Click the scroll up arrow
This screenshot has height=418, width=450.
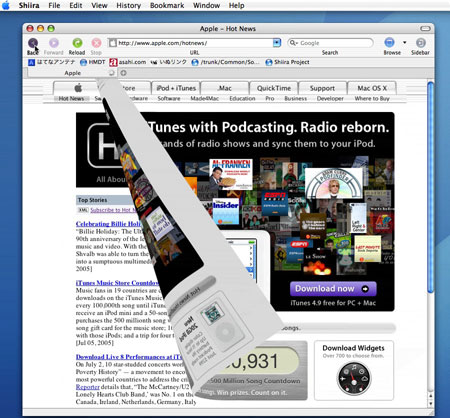click(430, 396)
